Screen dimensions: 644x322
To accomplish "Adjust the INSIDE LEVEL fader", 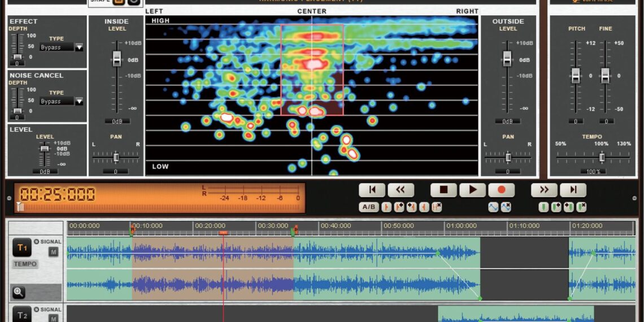I will click(117, 59).
